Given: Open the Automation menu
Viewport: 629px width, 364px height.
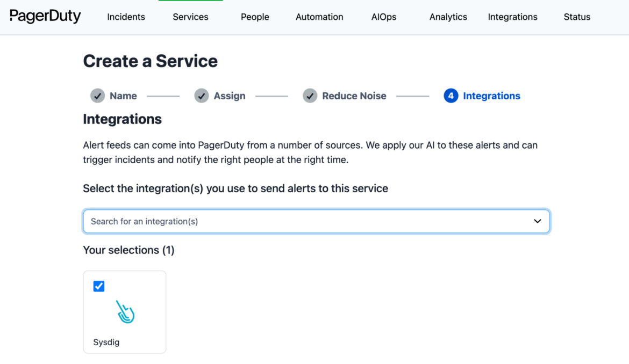Looking at the screenshot, I should coord(319,17).
